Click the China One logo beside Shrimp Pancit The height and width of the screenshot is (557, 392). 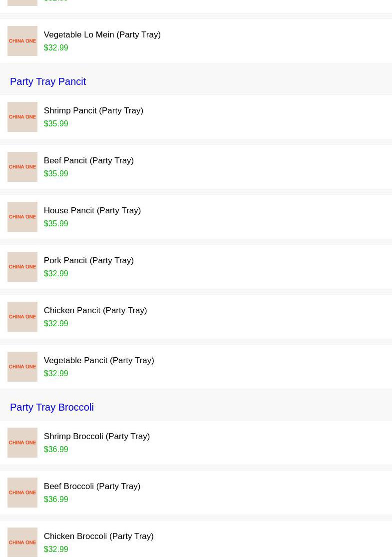pos(22,117)
